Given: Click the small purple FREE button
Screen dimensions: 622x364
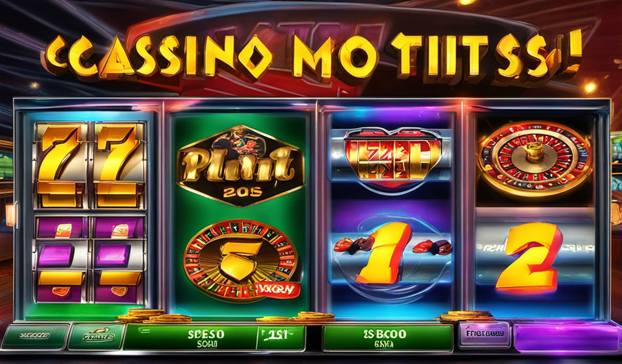Looking at the screenshot, I should (484, 335).
